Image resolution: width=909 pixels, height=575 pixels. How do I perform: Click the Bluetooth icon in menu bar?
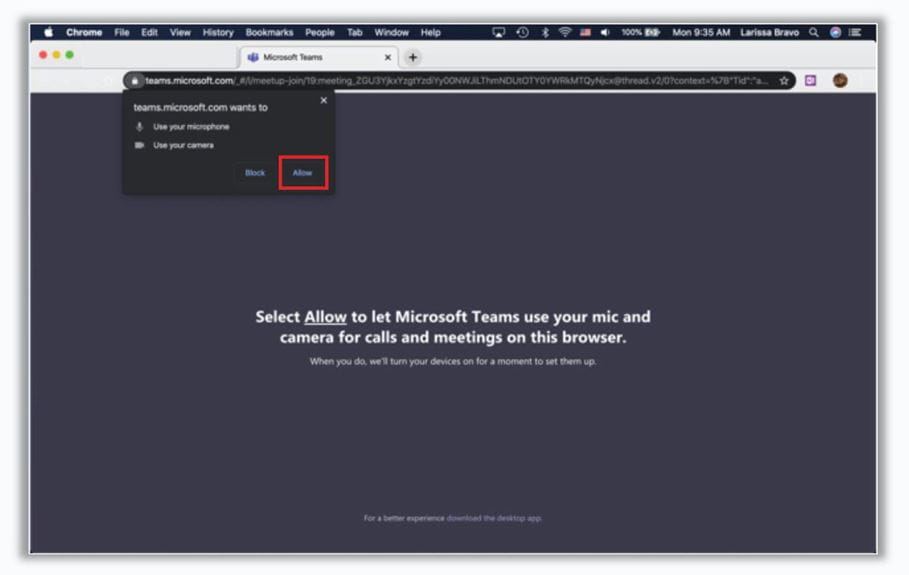click(x=545, y=32)
